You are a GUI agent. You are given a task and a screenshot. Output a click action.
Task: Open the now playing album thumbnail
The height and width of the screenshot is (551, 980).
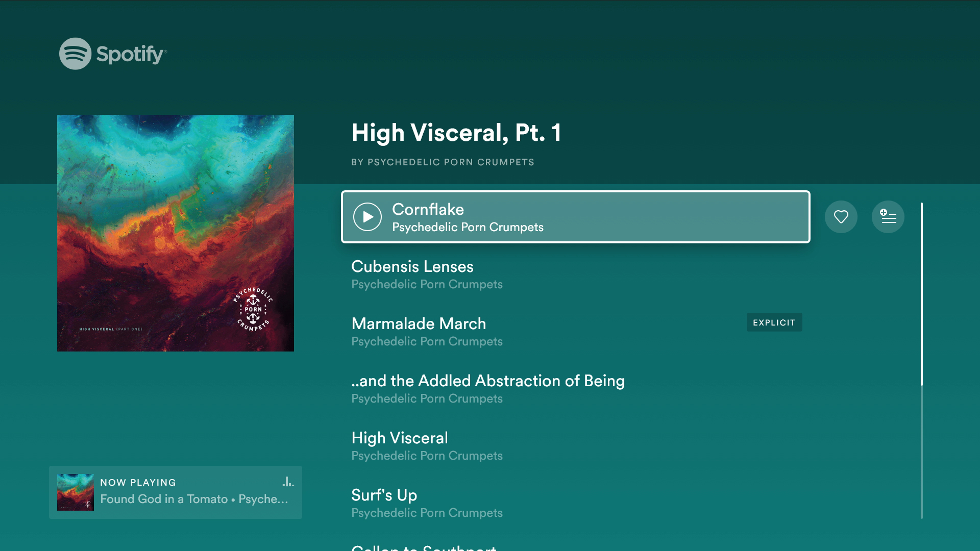tap(76, 492)
